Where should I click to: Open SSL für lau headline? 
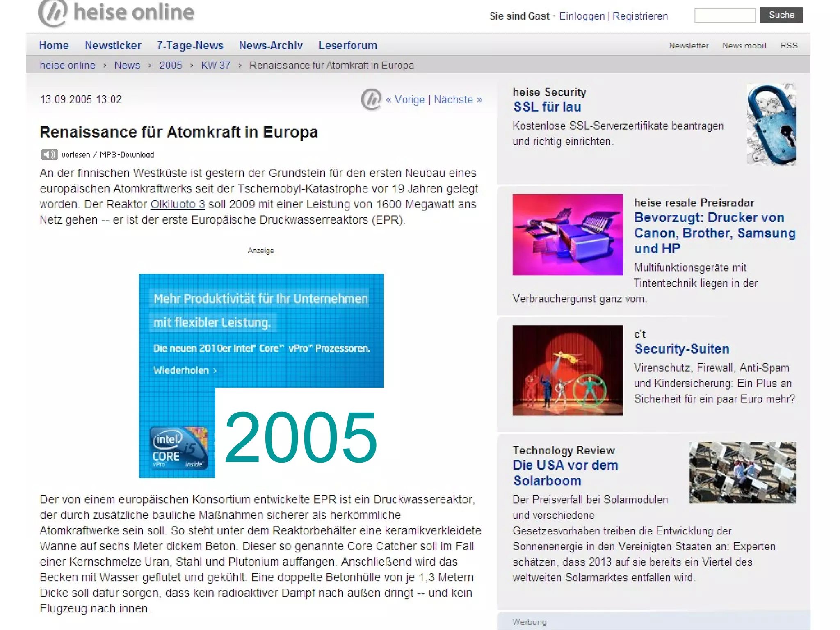pyautogui.click(x=547, y=107)
